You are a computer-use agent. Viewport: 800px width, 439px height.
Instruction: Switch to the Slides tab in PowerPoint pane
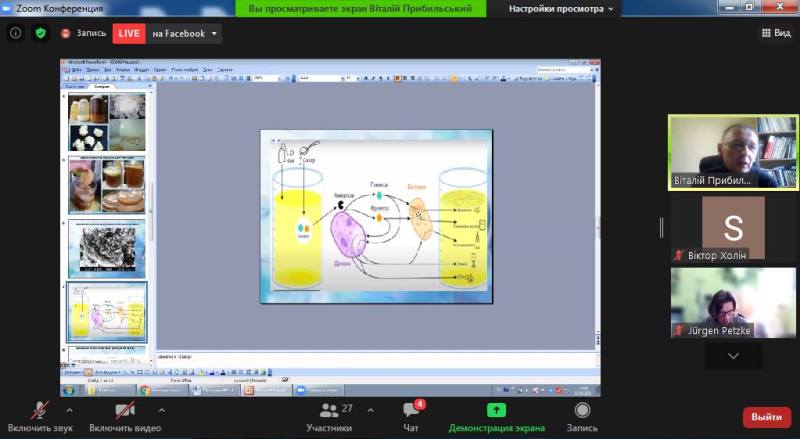point(102,86)
